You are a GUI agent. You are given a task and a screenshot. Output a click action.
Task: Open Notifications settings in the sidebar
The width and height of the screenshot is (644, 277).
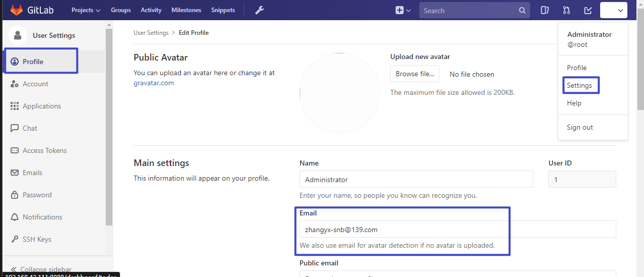(x=42, y=217)
